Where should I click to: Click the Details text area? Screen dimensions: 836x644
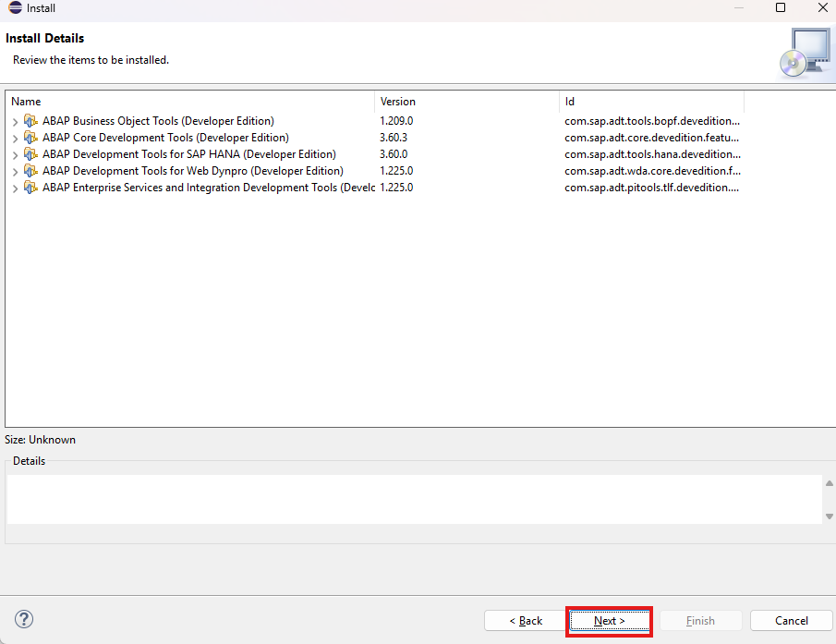coord(414,499)
